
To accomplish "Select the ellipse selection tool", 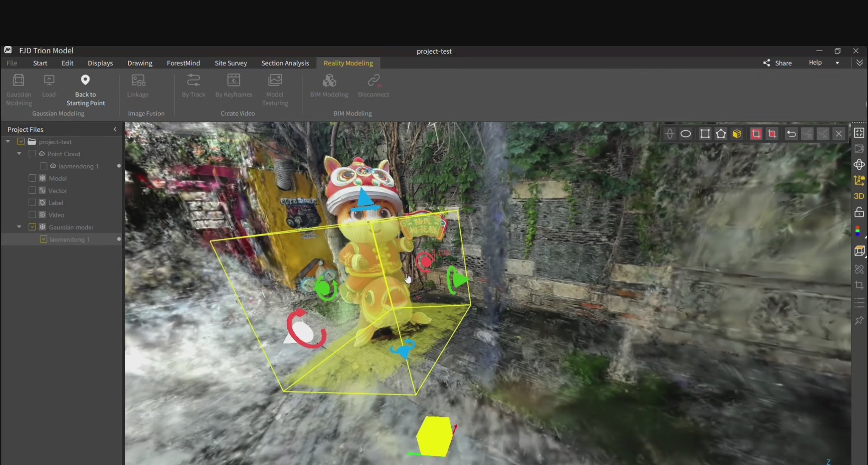I will pos(685,134).
